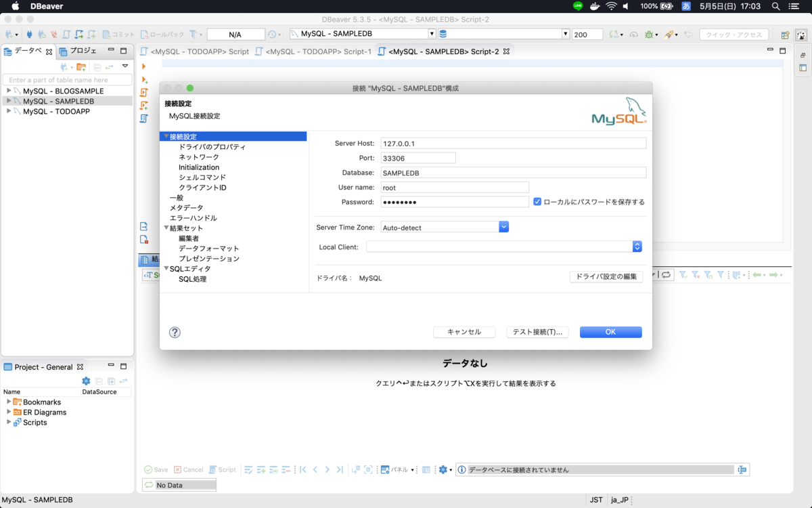Screen dimensions: 812x508
Task: Click the Commit (コミット) toolbar button
Action: [119, 35]
